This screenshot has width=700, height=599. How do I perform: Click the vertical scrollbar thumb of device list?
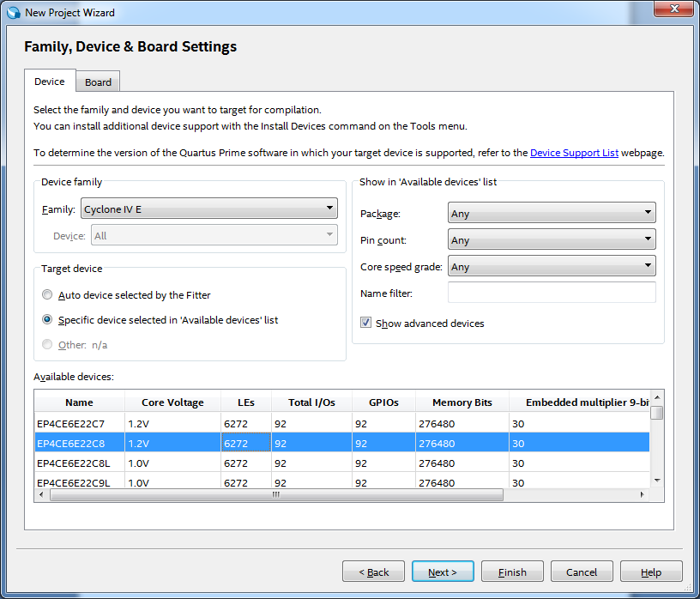pyautogui.click(x=657, y=412)
